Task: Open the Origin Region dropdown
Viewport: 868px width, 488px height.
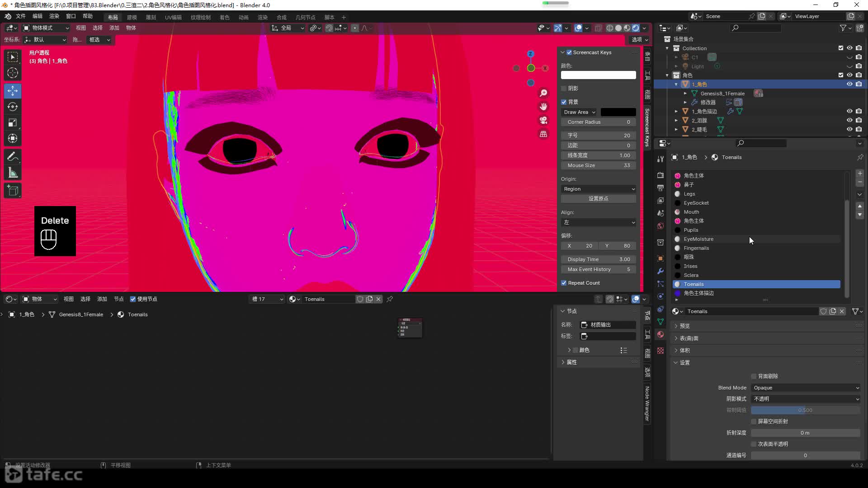Action: [599, 189]
